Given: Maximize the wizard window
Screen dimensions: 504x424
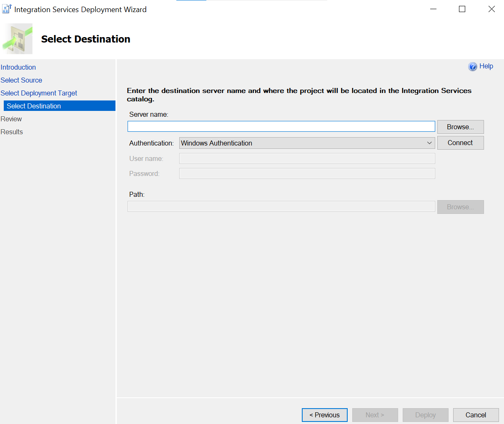Looking at the screenshot, I should pyautogui.click(x=462, y=9).
